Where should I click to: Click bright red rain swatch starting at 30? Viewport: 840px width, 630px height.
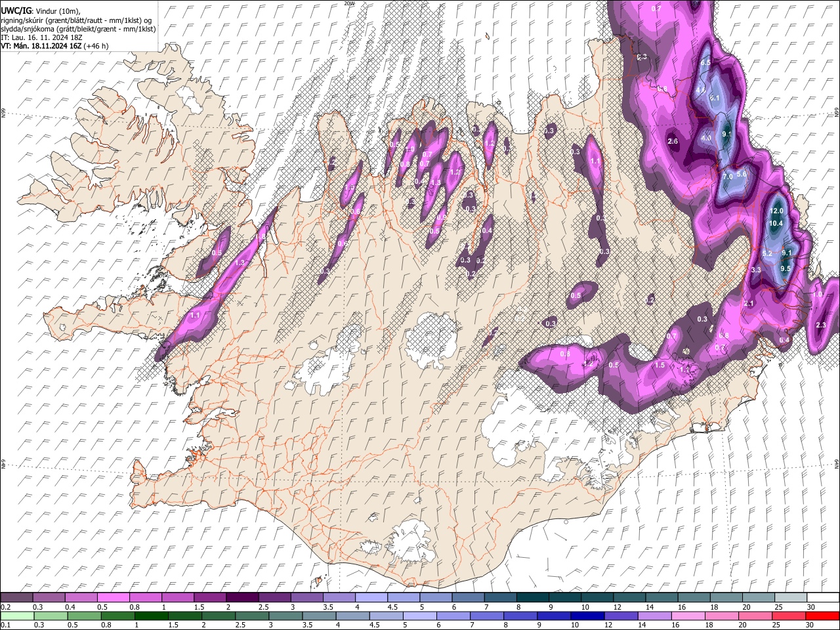(x=822, y=616)
